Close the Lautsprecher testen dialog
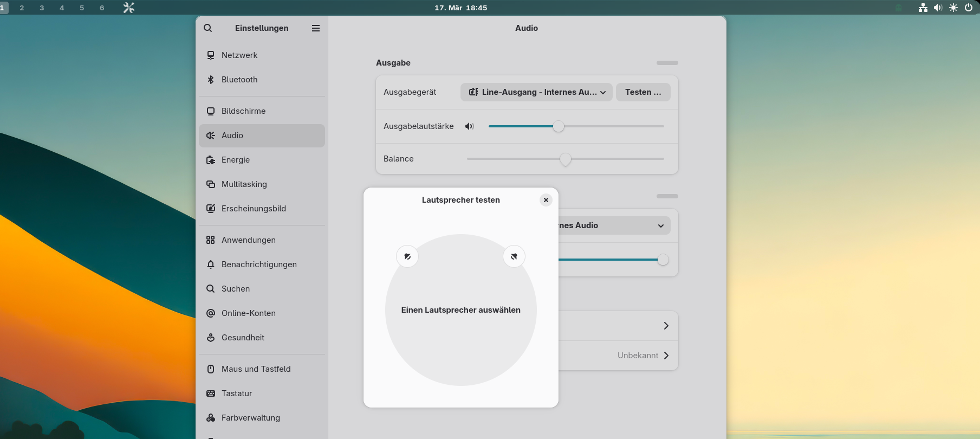 click(546, 200)
